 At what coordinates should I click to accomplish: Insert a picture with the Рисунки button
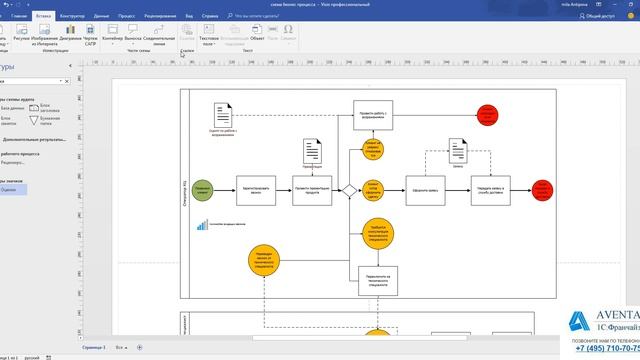[21, 33]
